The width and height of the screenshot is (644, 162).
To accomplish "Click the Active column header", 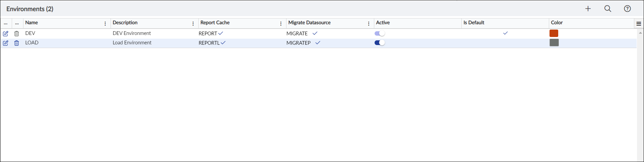I will [x=383, y=23].
